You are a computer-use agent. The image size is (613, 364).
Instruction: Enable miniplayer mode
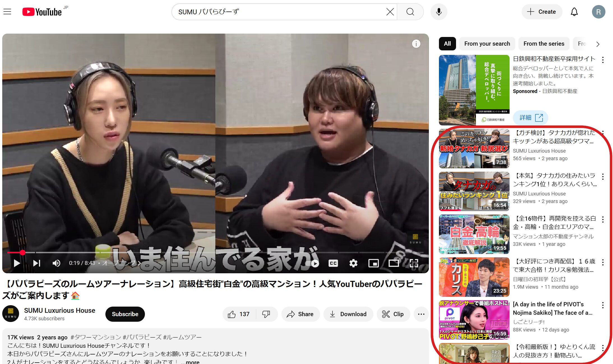click(x=373, y=263)
